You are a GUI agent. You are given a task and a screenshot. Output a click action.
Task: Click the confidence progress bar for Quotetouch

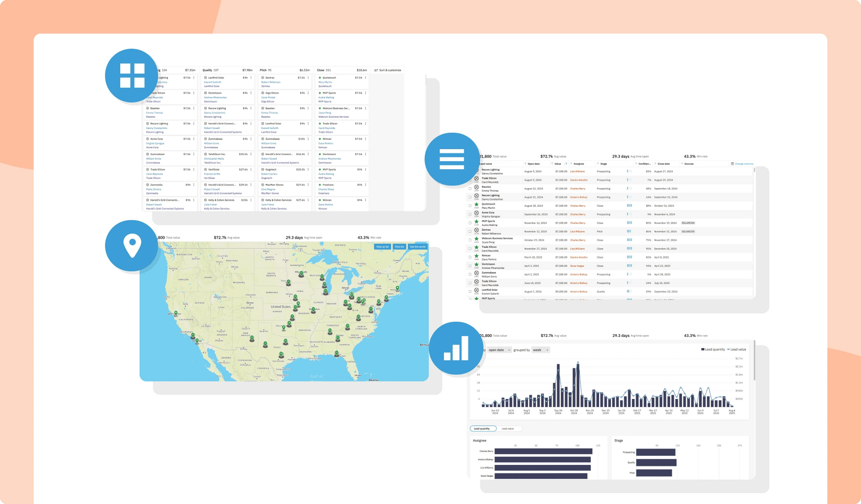(x=630, y=206)
